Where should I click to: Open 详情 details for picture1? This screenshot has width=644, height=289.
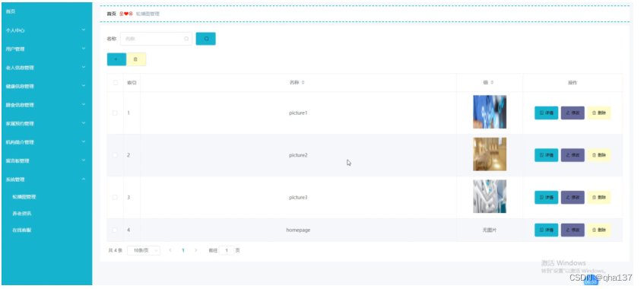(546, 113)
